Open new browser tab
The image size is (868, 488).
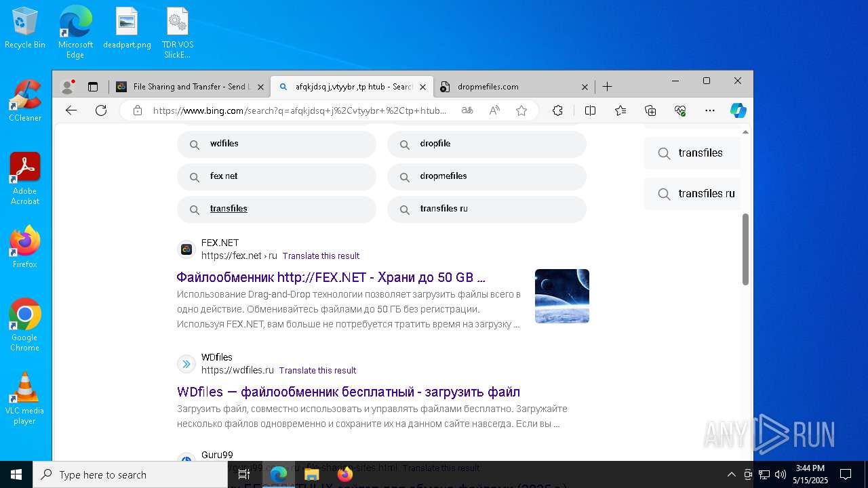(x=607, y=87)
